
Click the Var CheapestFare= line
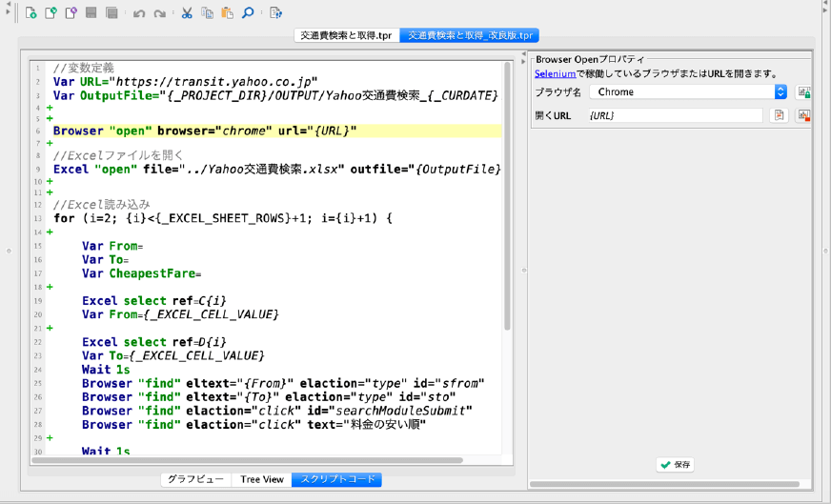point(141,273)
